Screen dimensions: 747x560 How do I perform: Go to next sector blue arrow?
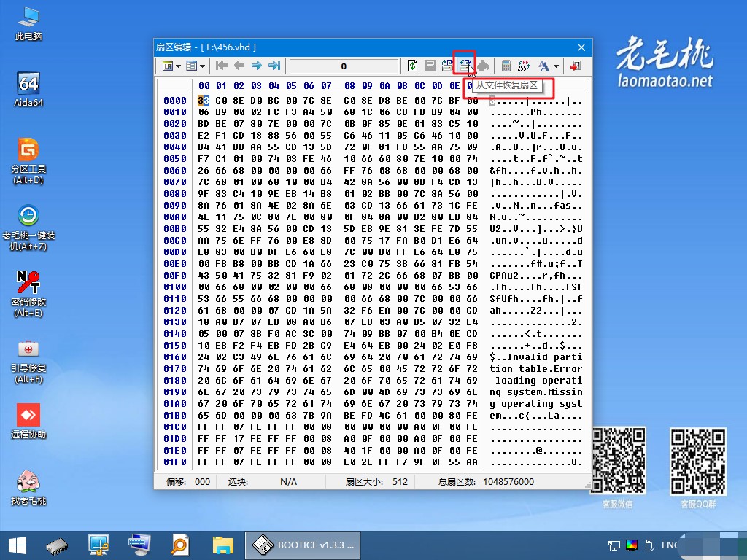tap(257, 66)
